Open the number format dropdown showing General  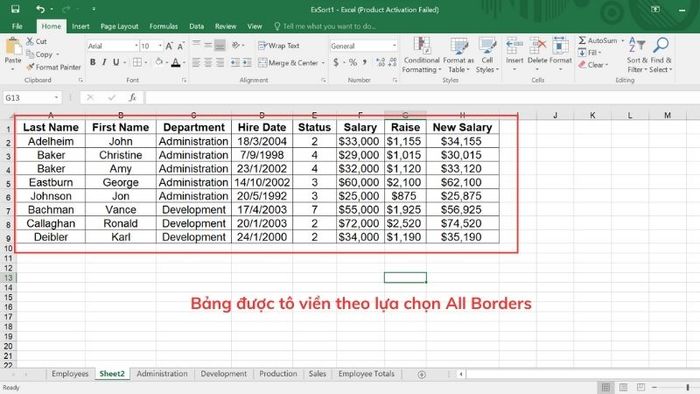click(394, 46)
